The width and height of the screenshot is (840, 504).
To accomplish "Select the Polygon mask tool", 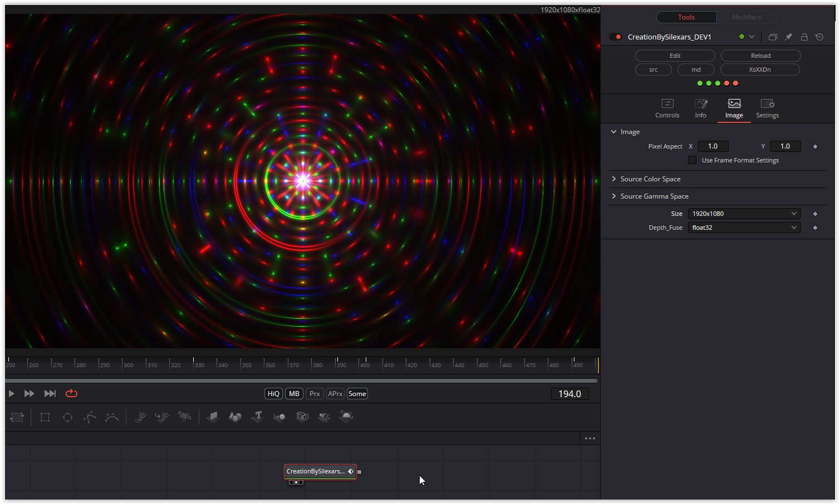I will 90,417.
